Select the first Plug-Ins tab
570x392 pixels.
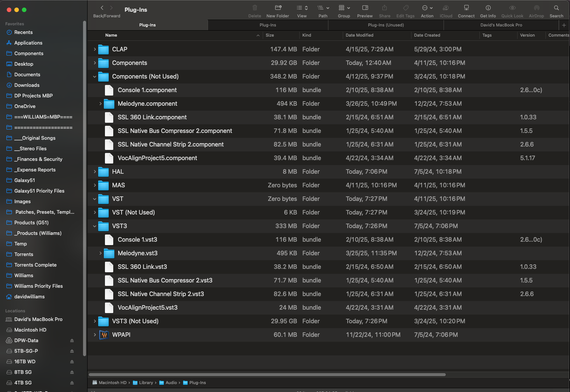click(x=148, y=25)
